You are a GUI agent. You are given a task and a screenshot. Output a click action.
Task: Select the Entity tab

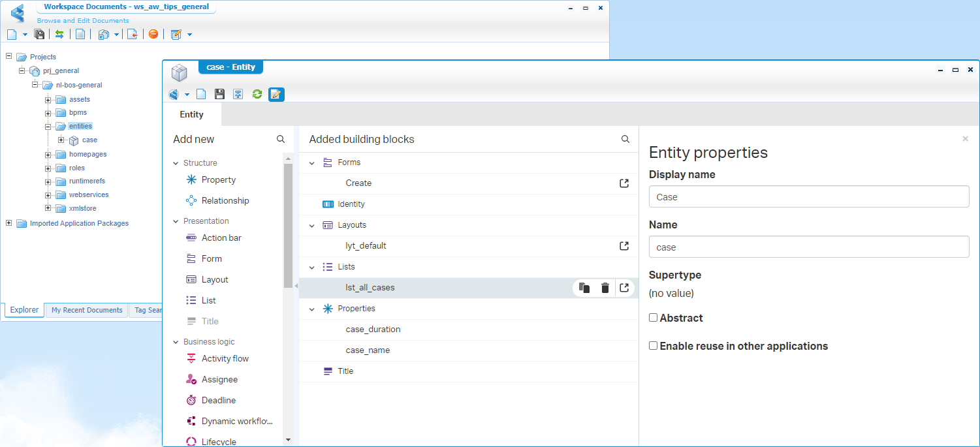(x=191, y=114)
